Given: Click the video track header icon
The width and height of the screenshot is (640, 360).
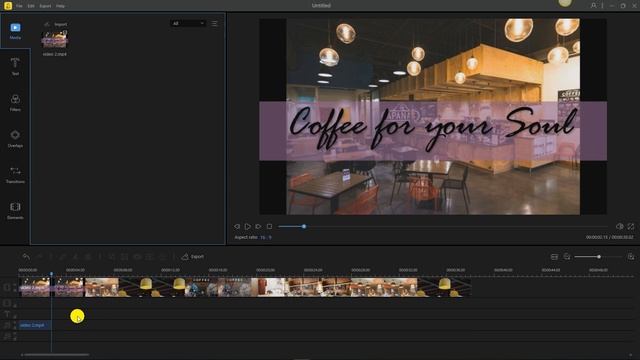Looking at the screenshot, I should (7, 287).
